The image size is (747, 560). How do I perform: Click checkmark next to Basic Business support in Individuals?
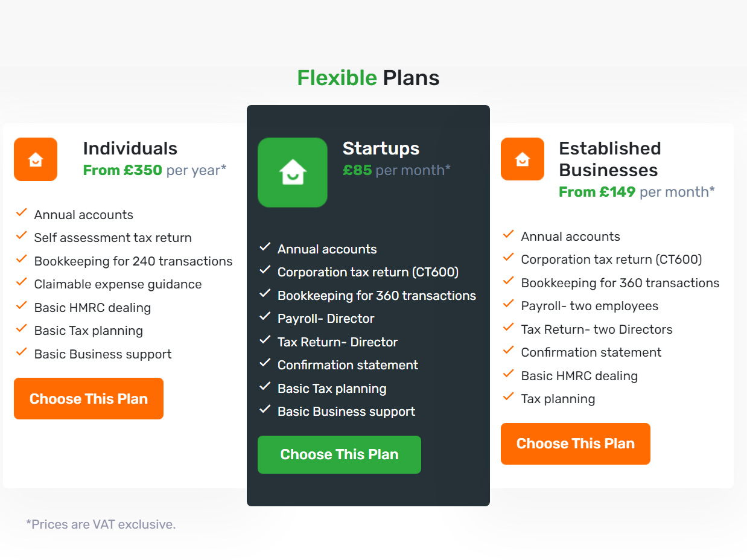(22, 352)
